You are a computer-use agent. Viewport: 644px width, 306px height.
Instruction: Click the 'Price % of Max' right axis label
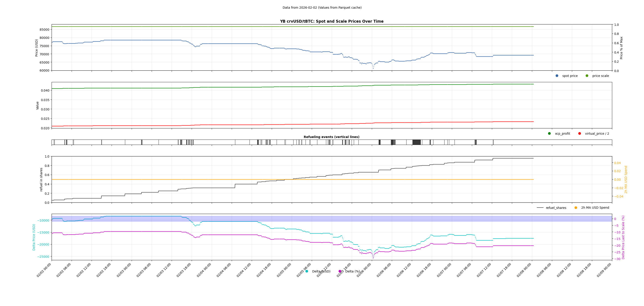[x=622, y=48]
